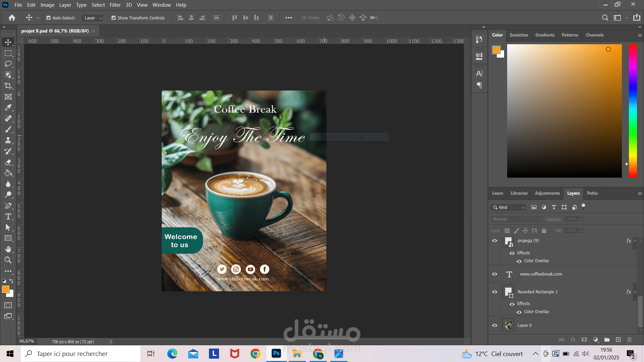Click the delete layer trash icon
644x362 pixels.
(629, 340)
